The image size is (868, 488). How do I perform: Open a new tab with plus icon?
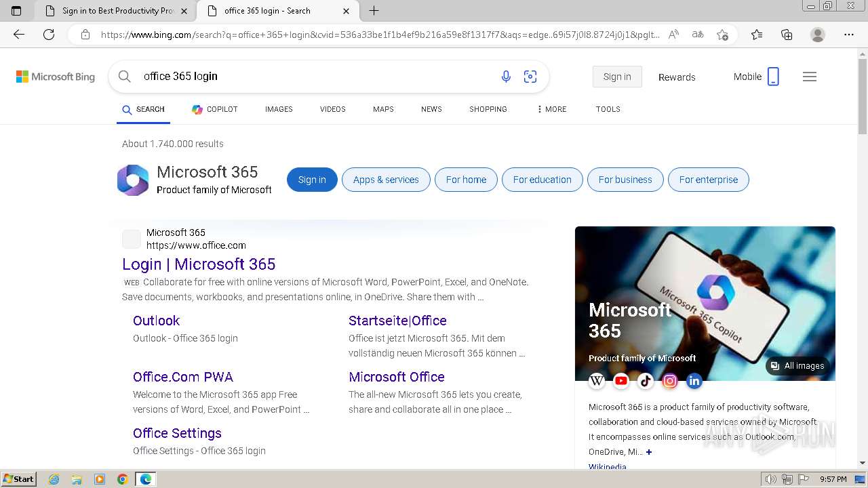(374, 11)
